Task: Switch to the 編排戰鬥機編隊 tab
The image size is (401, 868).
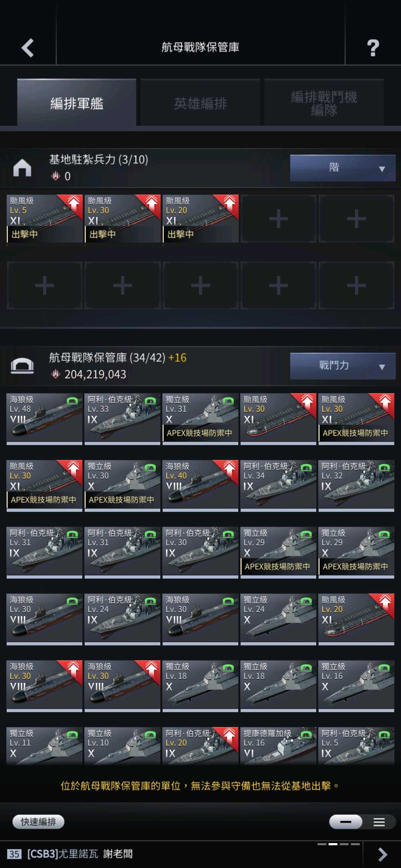Action: pyautogui.click(x=324, y=103)
